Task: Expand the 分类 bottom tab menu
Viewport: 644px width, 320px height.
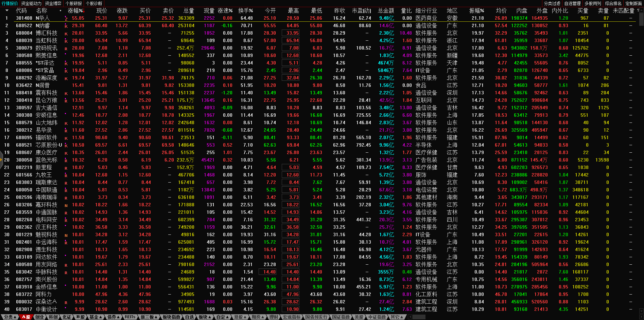Action: [x=10, y=317]
